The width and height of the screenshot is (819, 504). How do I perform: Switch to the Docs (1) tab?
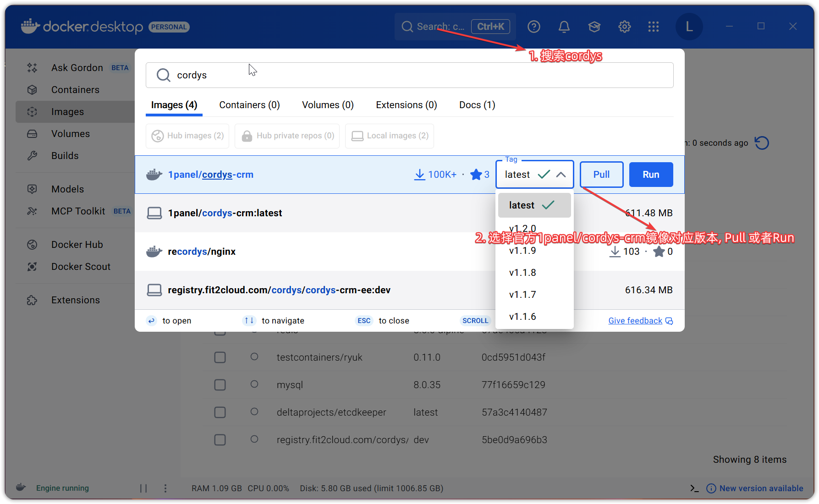coord(477,105)
